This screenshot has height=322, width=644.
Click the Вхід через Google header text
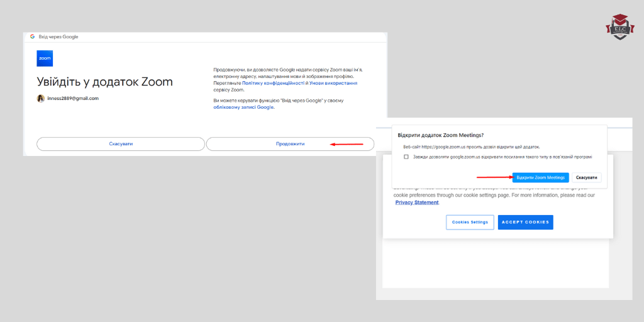[x=58, y=36]
